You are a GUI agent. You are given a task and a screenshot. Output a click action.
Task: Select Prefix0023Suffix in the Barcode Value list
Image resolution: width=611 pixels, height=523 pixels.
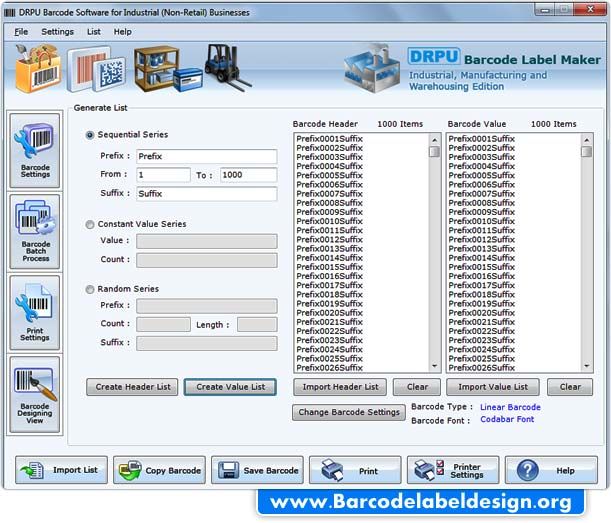tap(482, 340)
